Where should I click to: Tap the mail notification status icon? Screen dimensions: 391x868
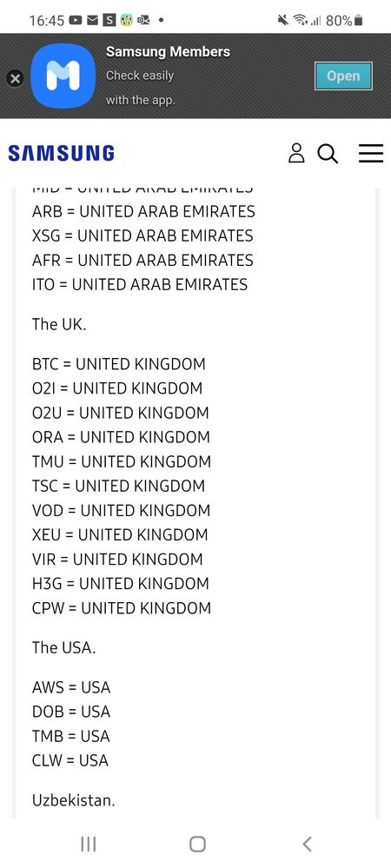click(92, 21)
